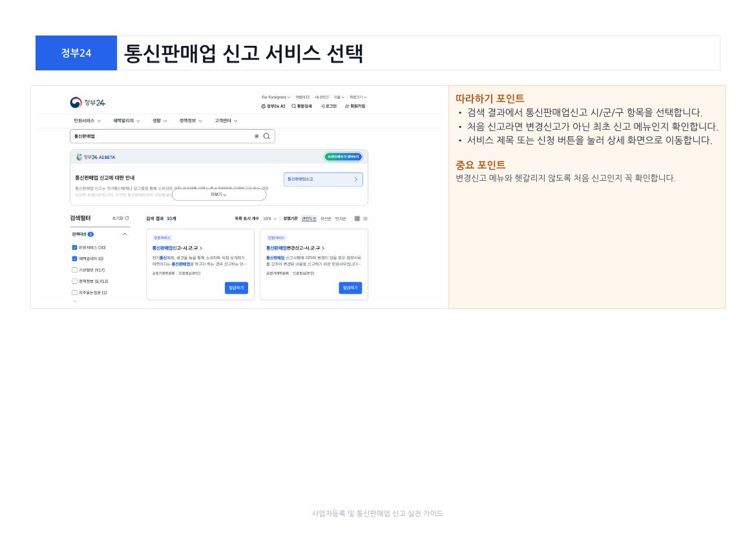Click 통신판매업 신고에 대한 안내 heading
756x534 pixels.
pyautogui.click(x=105, y=178)
